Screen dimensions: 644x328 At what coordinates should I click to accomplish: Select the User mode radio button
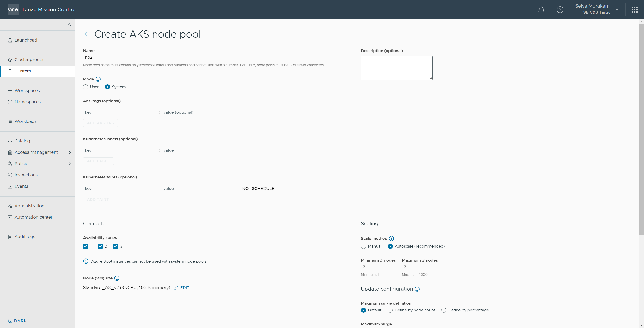pyautogui.click(x=86, y=87)
